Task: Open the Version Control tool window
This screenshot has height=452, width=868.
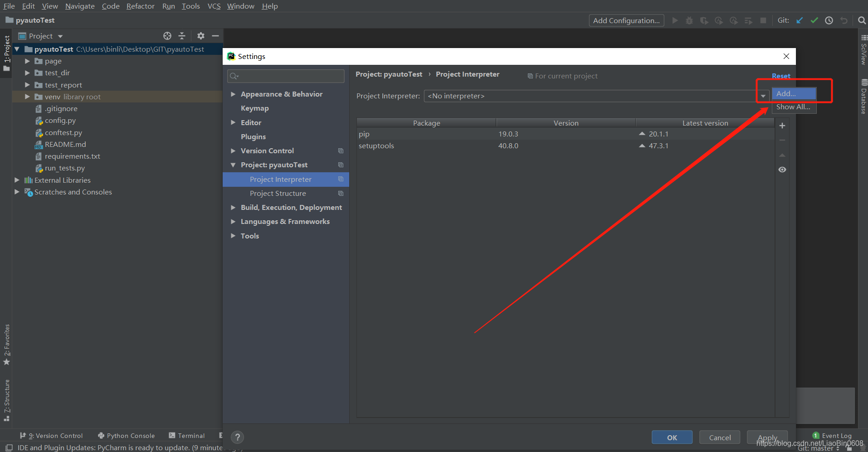Action: coord(51,436)
